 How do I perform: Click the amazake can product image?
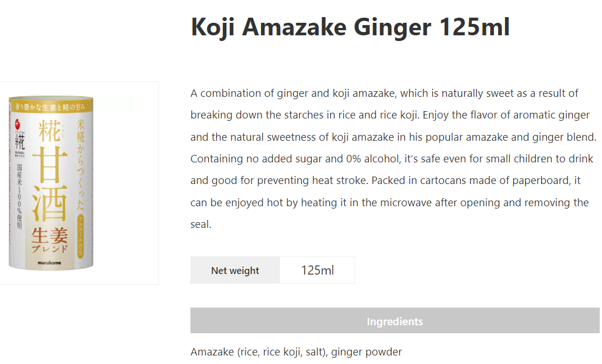(x=51, y=183)
